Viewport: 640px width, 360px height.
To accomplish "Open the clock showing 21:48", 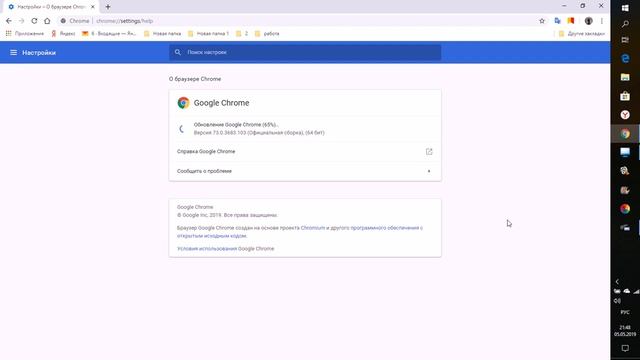I will (625, 331).
